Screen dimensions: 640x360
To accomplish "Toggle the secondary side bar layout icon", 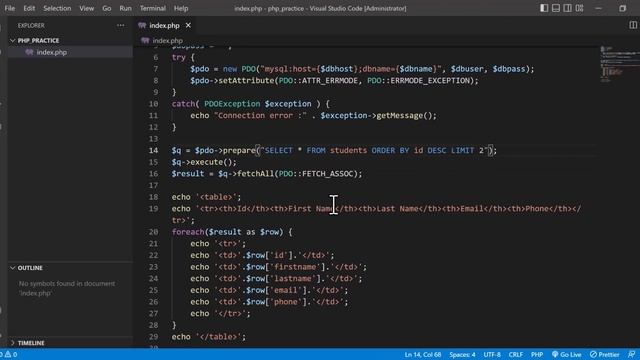I will click(568, 8).
